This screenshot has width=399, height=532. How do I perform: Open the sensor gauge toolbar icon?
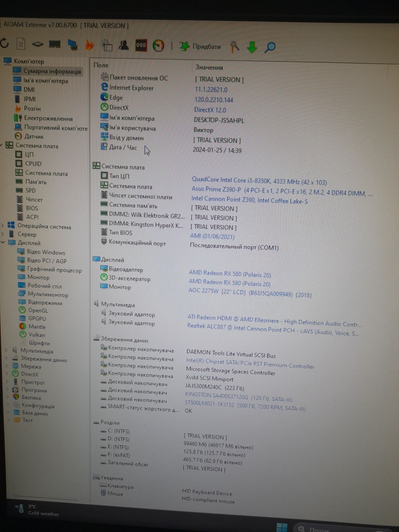[x=159, y=46]
